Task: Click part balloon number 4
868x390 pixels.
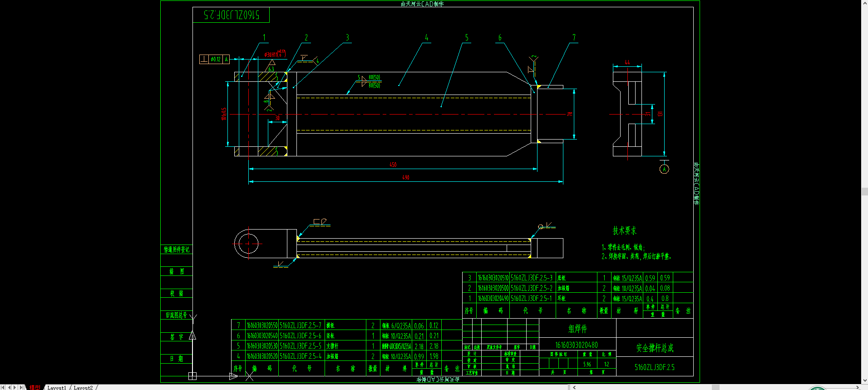Action: point(426,38)
